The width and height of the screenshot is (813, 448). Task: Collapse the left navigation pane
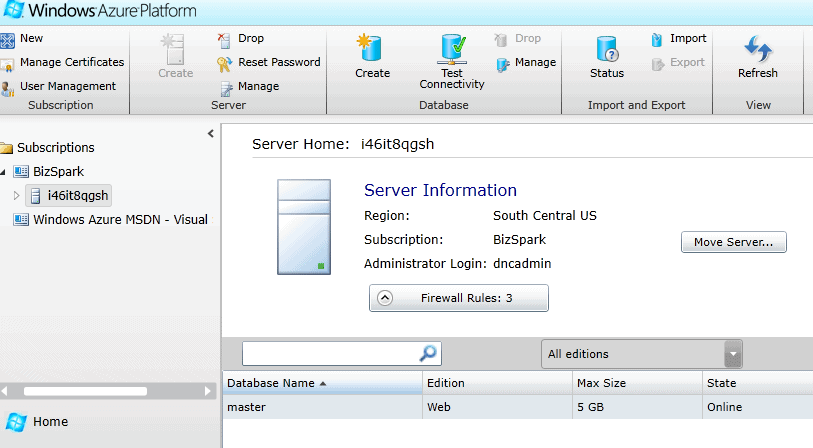click(x=210, y=133)
